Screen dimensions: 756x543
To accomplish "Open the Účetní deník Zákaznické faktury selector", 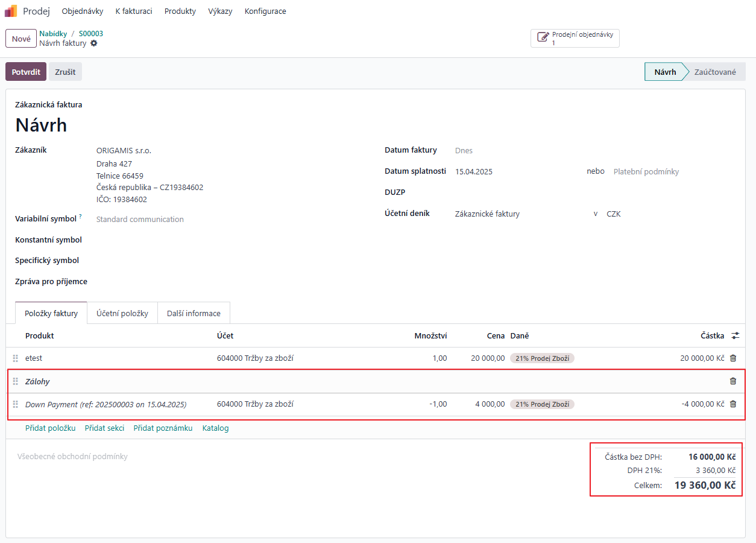I will (518, 214).
